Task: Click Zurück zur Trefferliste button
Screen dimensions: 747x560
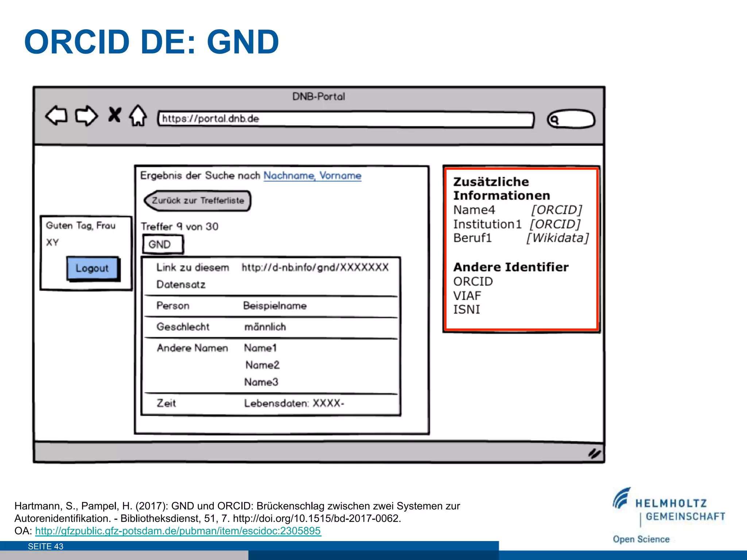Action: [197, 201]
